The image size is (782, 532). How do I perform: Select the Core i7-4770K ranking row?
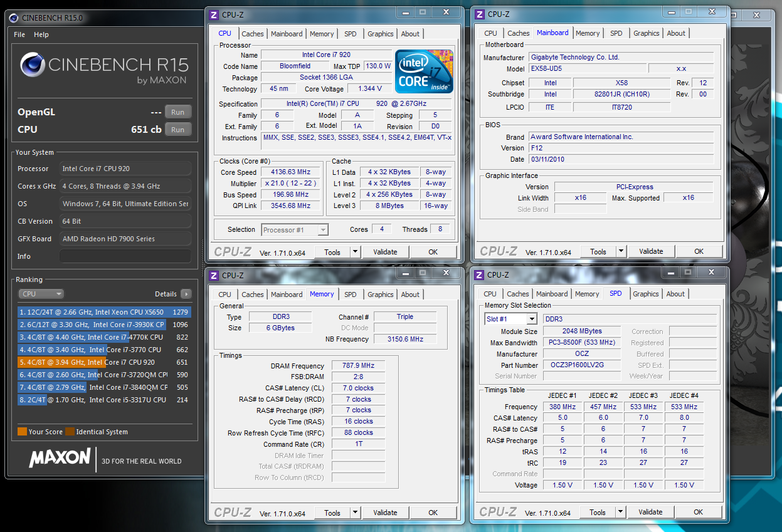tap(105, 337)
